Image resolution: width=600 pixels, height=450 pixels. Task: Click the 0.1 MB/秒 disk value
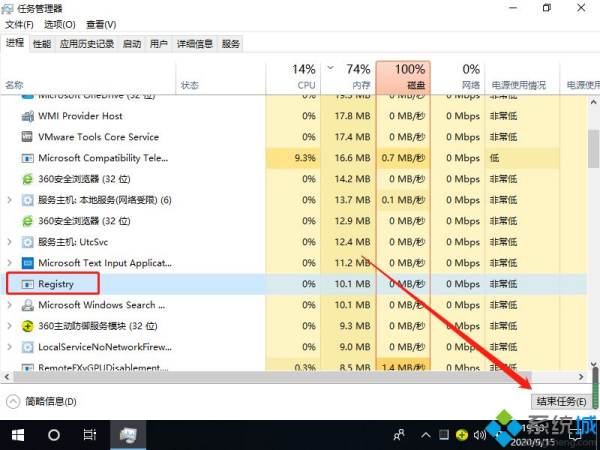point(403,200)
